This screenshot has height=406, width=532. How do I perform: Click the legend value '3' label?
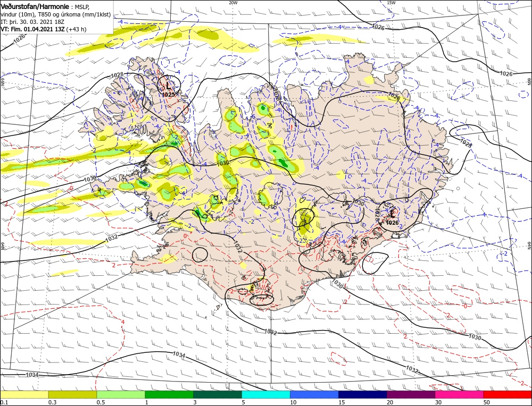coord(195,402)
